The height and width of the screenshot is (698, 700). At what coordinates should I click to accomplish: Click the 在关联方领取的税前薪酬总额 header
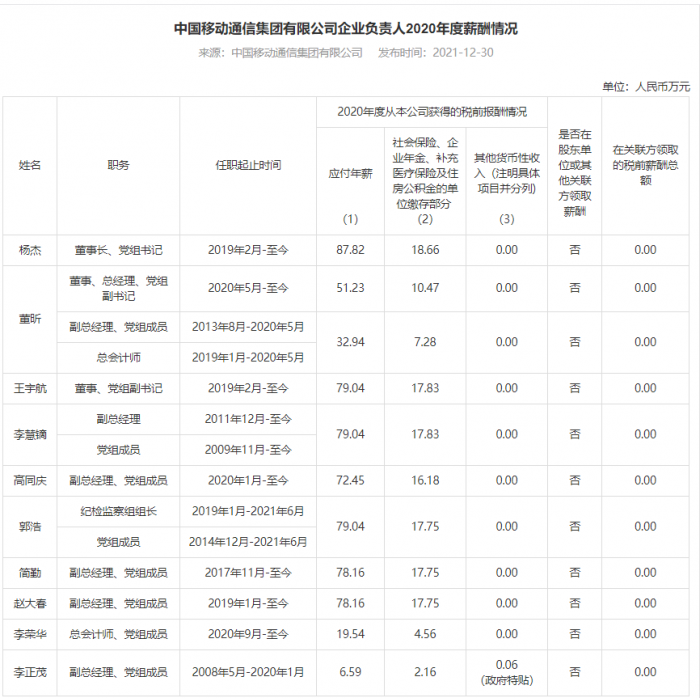click(x=646, y=165)
